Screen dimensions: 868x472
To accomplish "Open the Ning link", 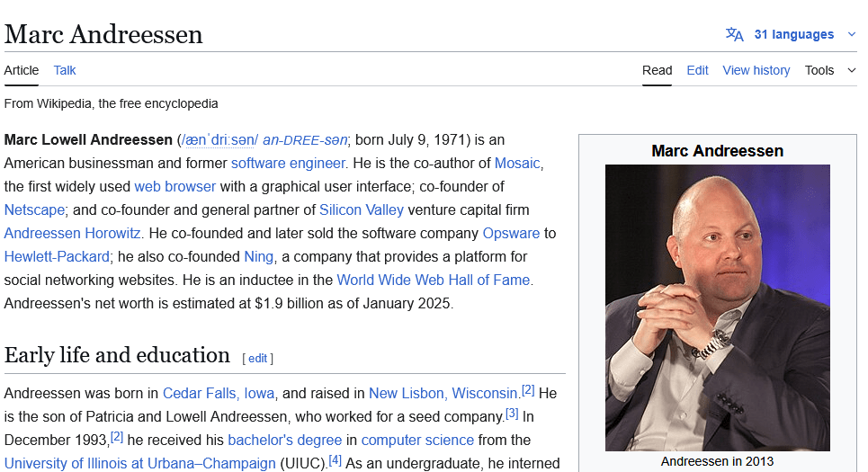I will click(x=258, y=257).
